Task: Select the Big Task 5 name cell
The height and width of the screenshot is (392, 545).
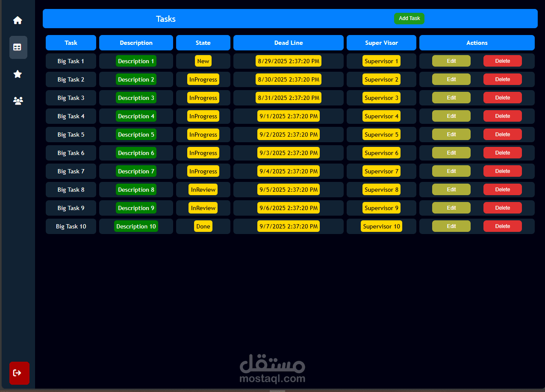Action: coord(71,135)
